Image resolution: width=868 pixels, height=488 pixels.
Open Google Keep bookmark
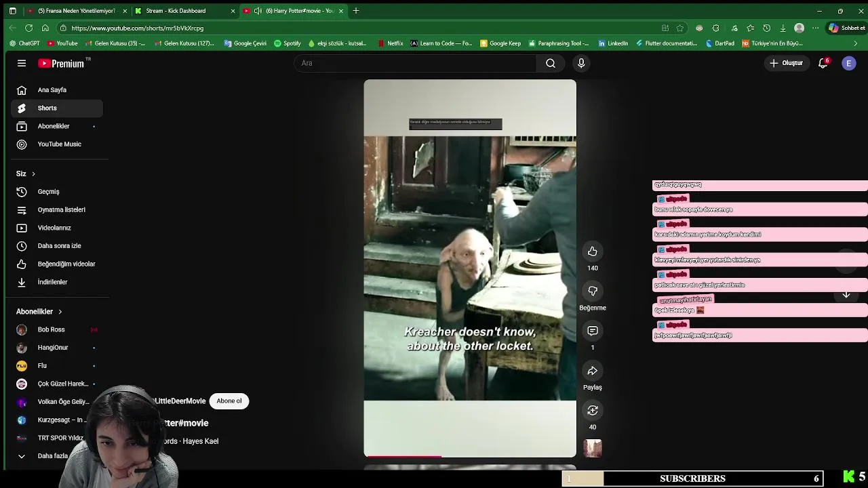click(500, 43)
